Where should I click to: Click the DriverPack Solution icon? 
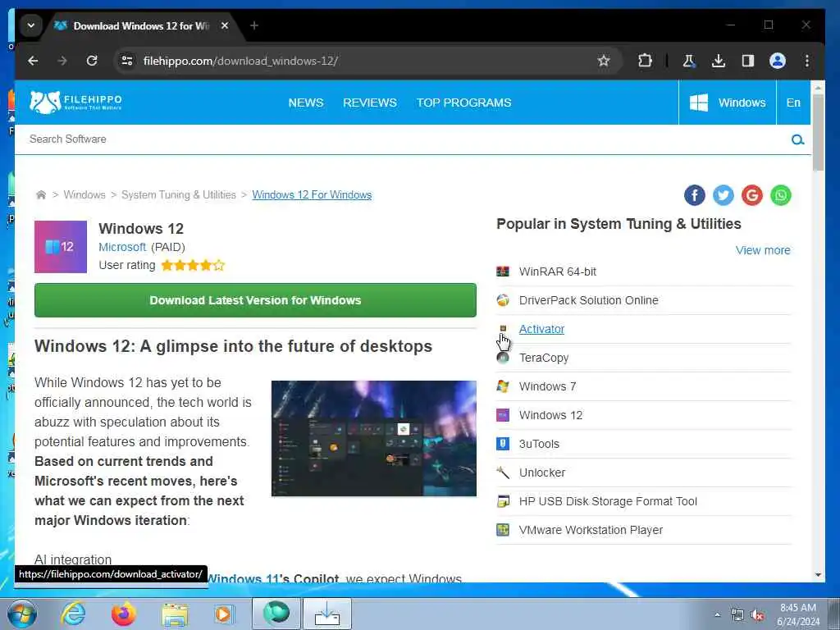pos(503,300)
